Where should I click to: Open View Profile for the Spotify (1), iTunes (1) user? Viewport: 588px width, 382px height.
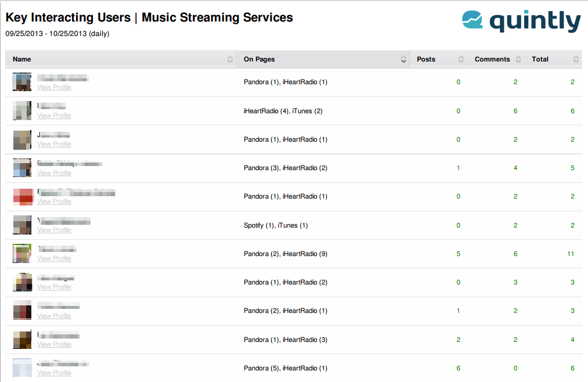pos(54,230)
